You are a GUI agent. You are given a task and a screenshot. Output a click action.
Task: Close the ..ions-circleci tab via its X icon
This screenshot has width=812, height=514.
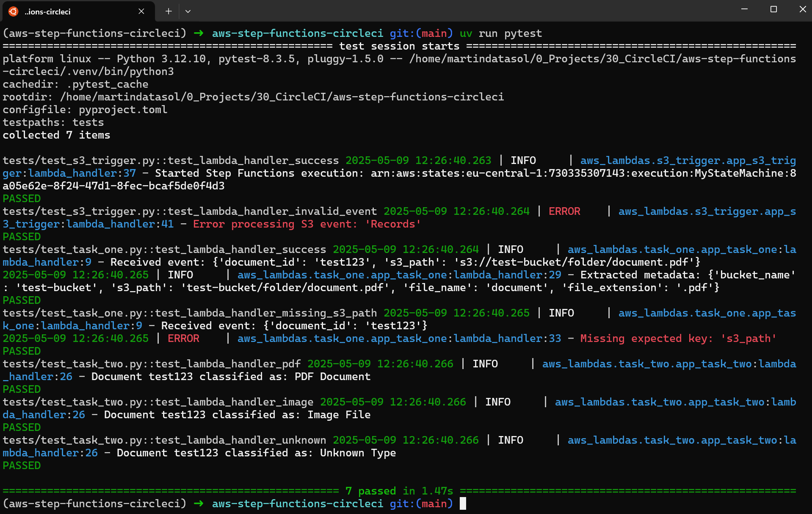coord(141,11)
